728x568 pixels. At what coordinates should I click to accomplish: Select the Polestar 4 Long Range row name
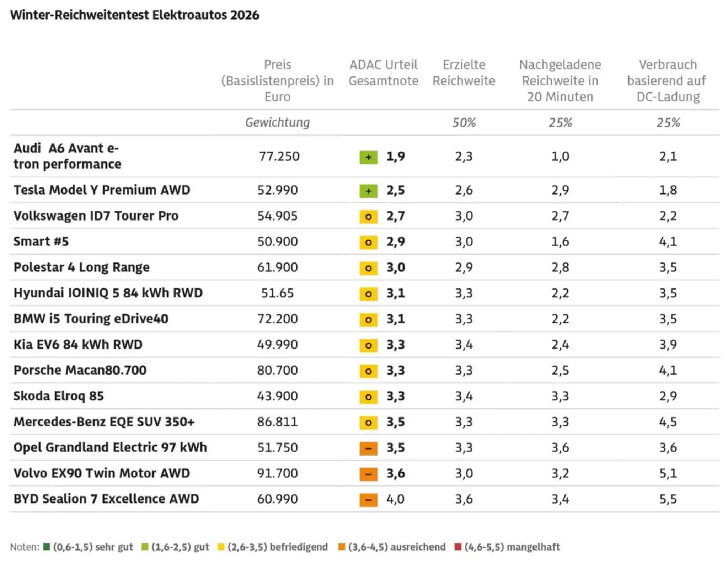coord(81,267)
